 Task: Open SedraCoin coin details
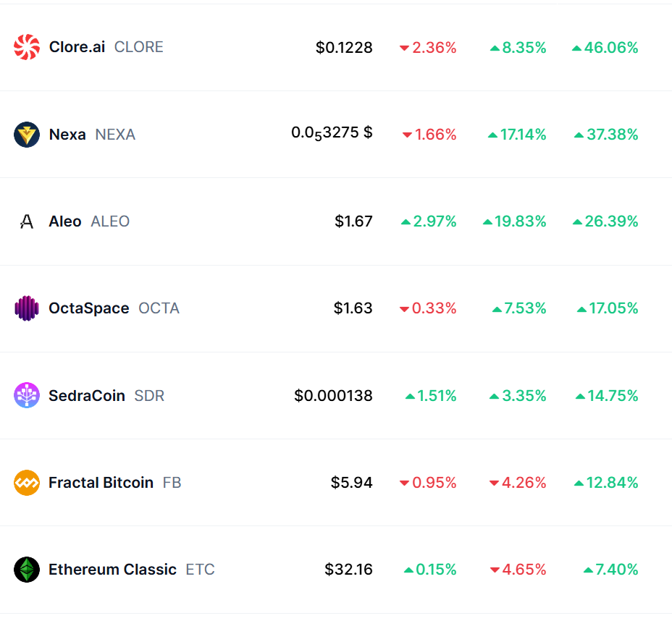point(87,396)
